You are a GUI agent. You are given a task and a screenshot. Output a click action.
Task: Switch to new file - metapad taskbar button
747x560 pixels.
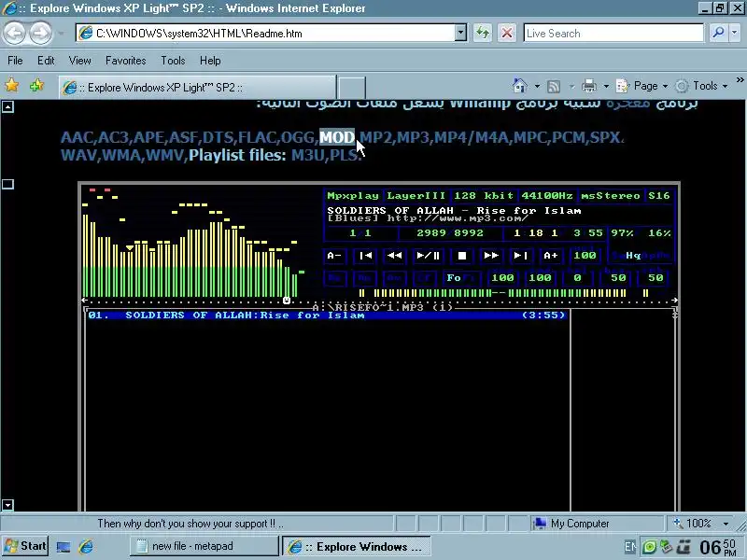coord(204,546)
